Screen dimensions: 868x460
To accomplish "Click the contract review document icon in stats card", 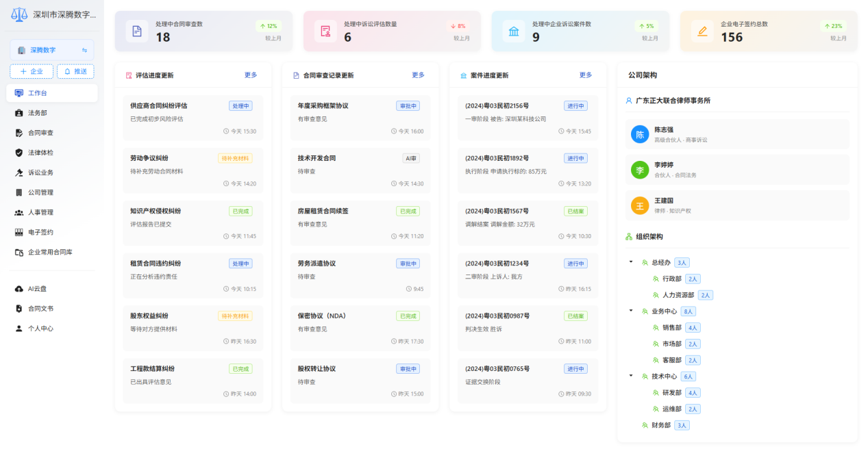I will [137, 31].
